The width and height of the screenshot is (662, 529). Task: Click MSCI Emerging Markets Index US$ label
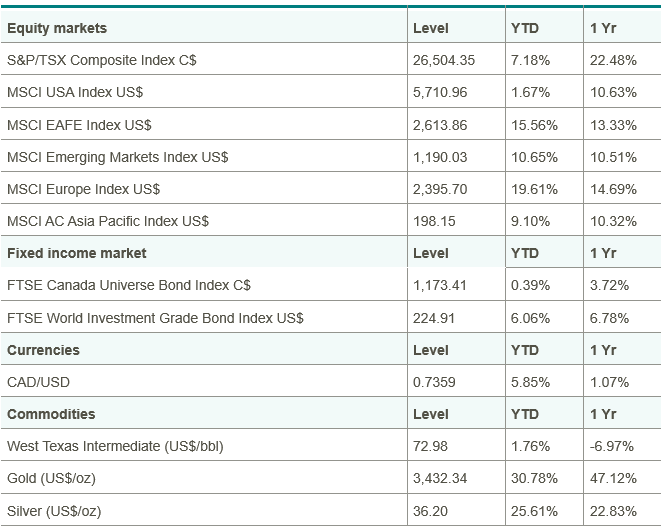(117, 157)
